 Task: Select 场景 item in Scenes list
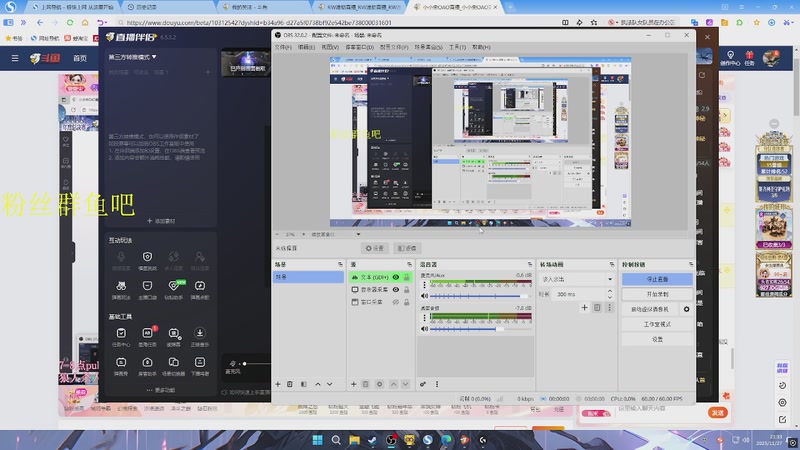pyautogui.click(x=309, y=277)
